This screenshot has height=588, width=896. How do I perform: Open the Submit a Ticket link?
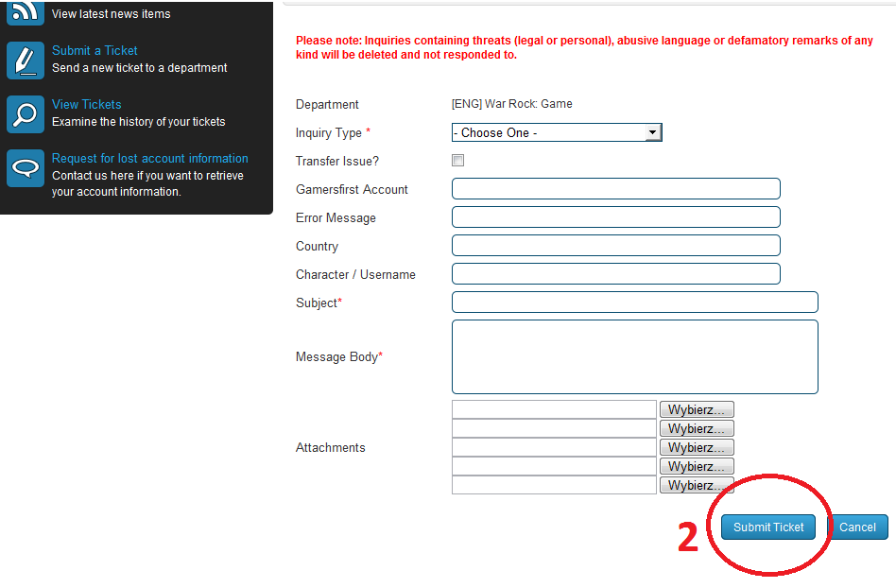[95, 50]
